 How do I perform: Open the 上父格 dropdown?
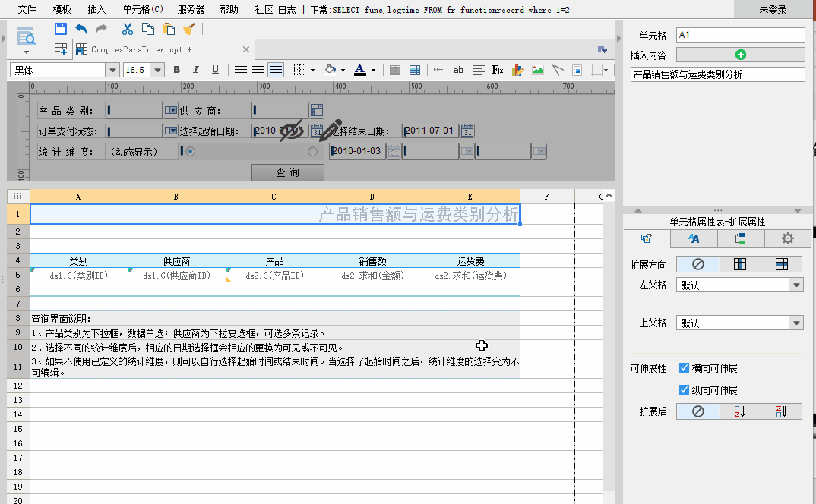(796, 323)
